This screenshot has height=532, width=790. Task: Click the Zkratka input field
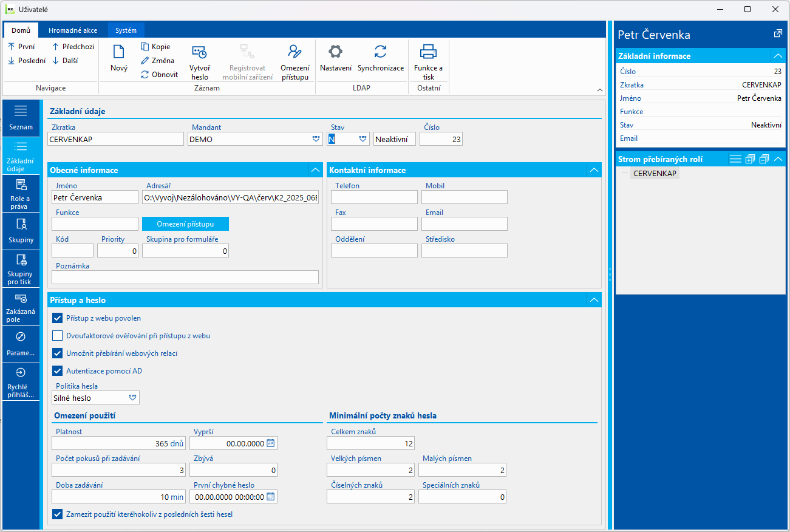(115, 139)
